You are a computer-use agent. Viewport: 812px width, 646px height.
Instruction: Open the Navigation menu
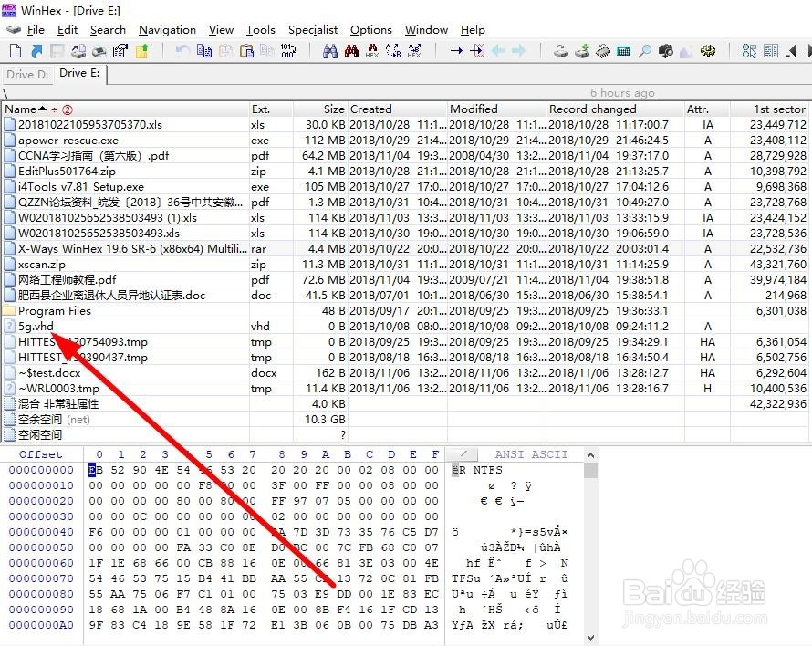[x=167, y=30]
